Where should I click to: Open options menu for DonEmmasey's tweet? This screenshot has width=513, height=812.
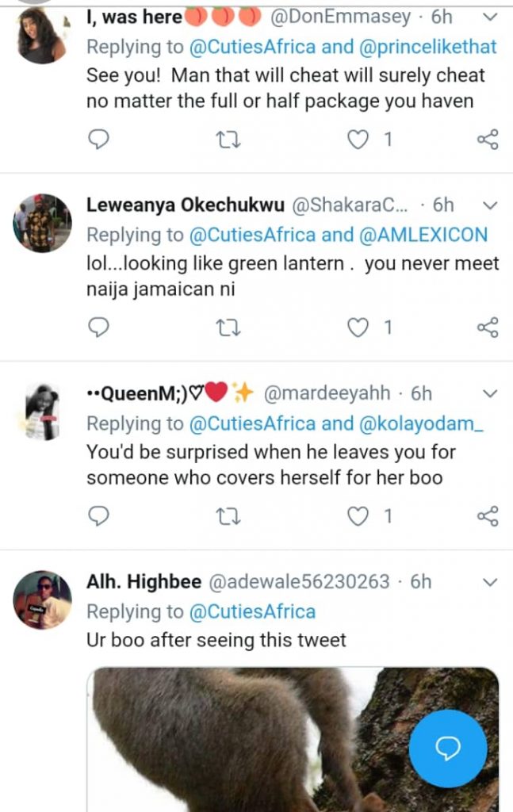pos(490,17)
